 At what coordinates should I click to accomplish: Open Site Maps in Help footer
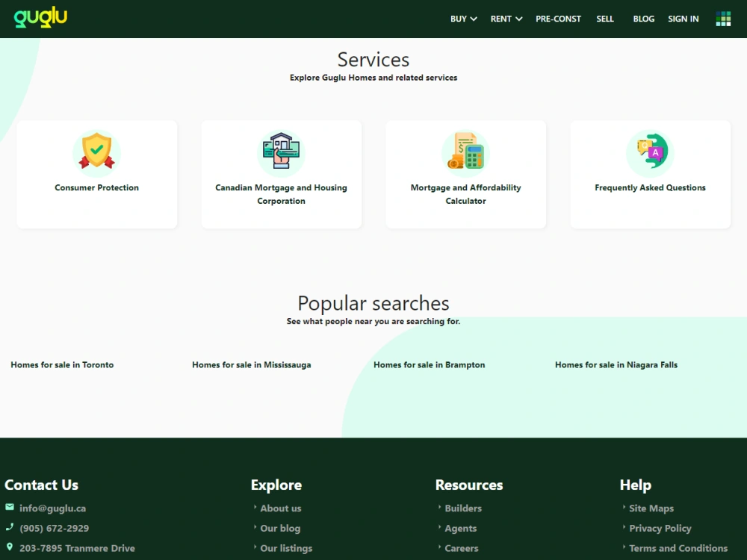pos(651,508)
